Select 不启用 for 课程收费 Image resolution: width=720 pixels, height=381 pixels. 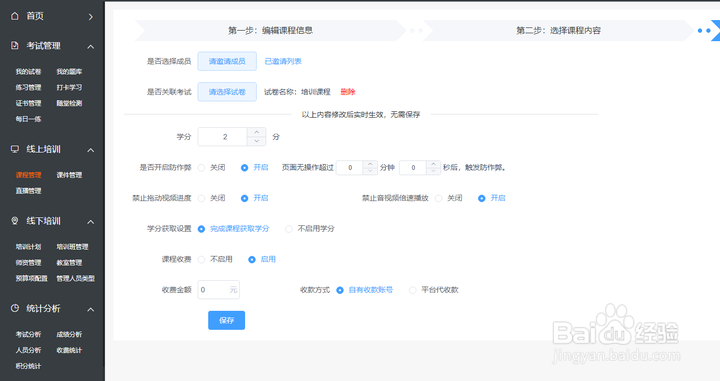pos(215,259)
